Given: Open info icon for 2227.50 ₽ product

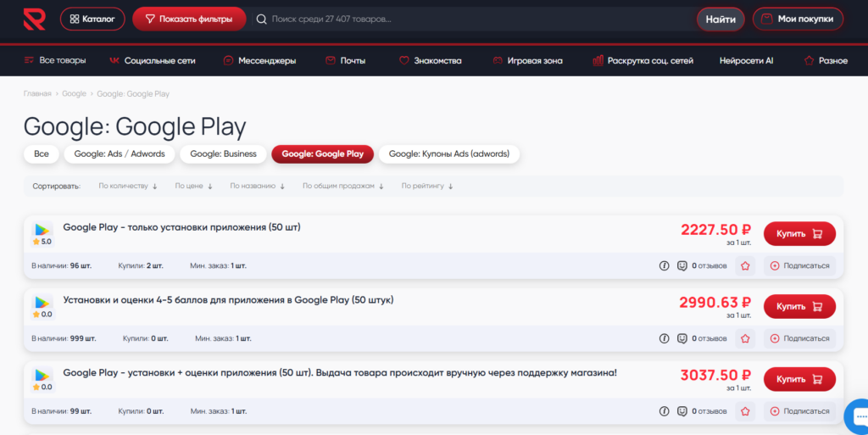Looking at the screenshot, I should [665, 265].
